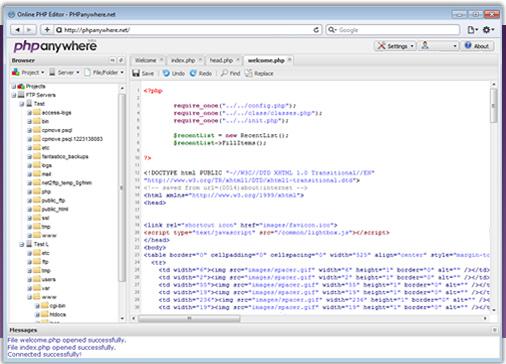Select the fantastico_backups folder
Image resolution: width=506 pixels, height=364 pixels.
[x=65, y=157]
